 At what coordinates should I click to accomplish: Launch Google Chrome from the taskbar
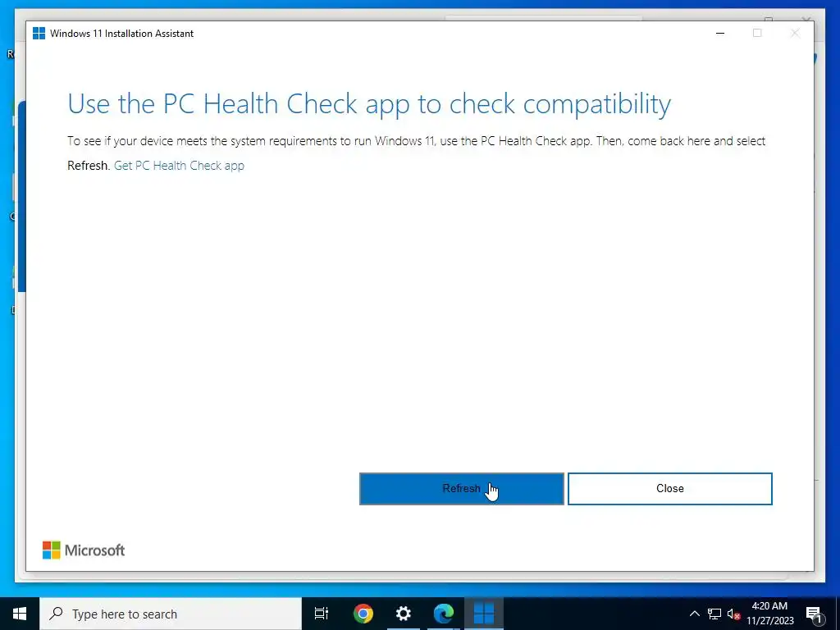click(x=363, y=614)
